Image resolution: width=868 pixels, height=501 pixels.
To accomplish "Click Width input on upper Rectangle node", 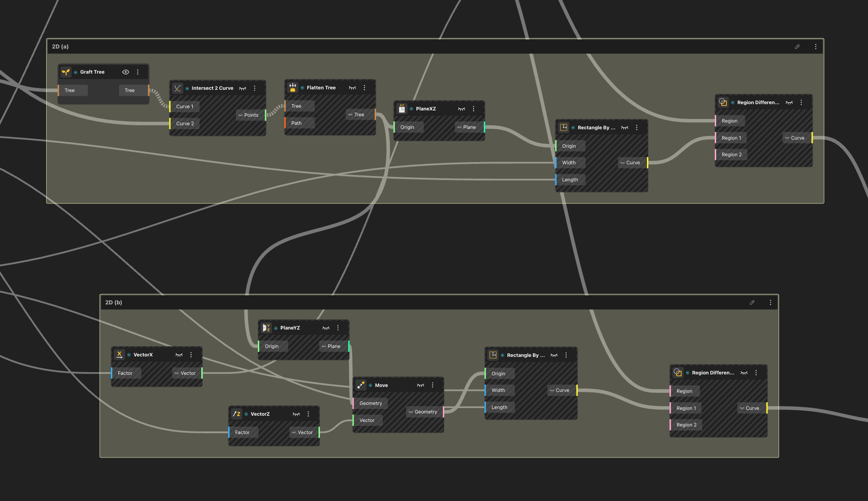I will (x=569, y=163).
